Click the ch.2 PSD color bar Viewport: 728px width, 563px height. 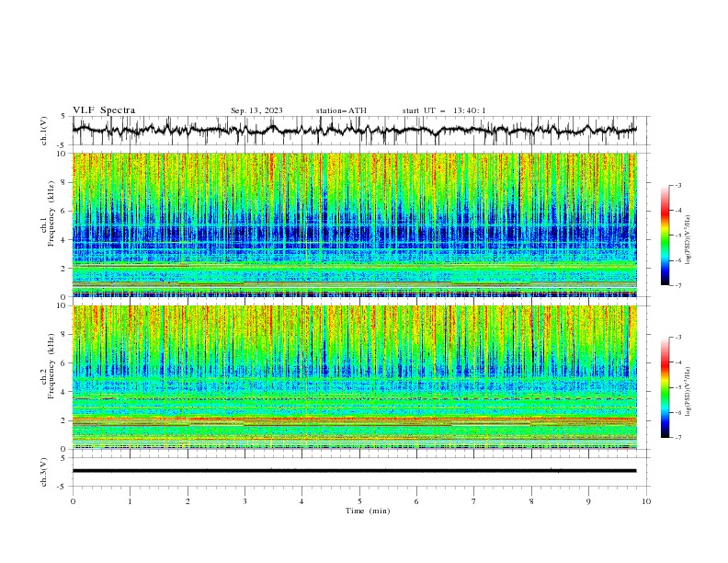[x=665, y=387]
